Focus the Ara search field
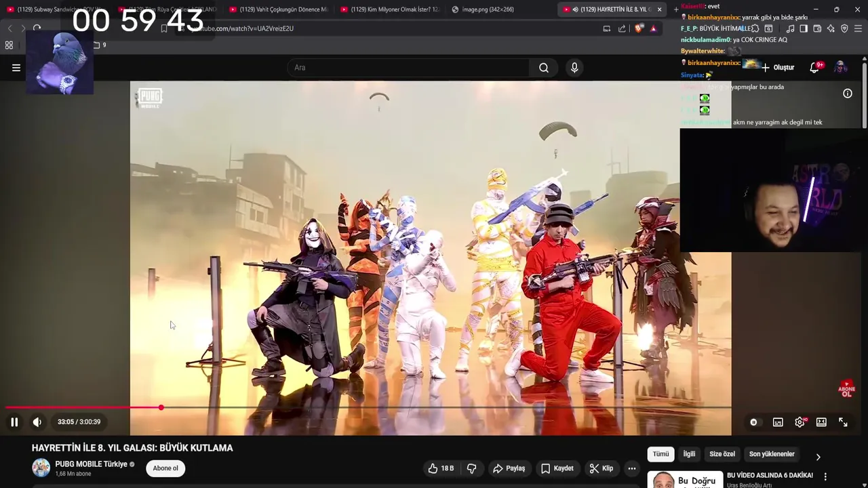This screenshot has height=488, width=868. click(408, 68)
